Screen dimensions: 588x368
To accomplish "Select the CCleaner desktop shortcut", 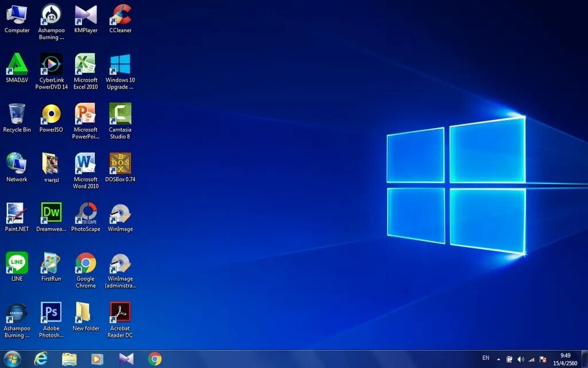I will 121,20.
